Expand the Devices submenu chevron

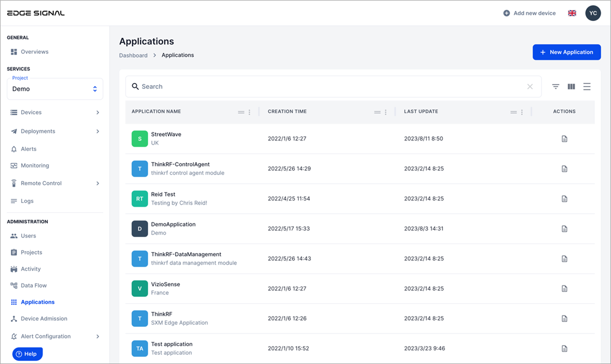click(98, 113)
